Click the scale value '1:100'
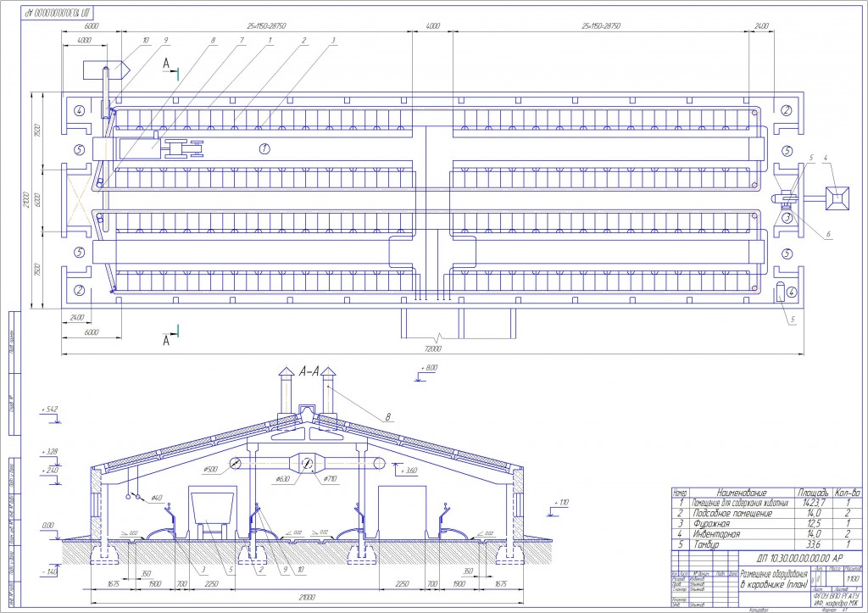868x613 pixels. (x=853, y=579)
